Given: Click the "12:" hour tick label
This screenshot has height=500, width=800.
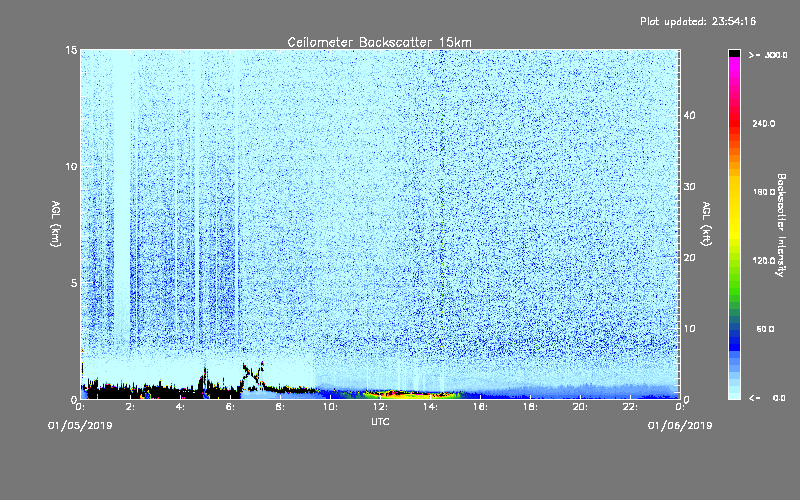Looking at the screenshot, I should pos(380,407).
